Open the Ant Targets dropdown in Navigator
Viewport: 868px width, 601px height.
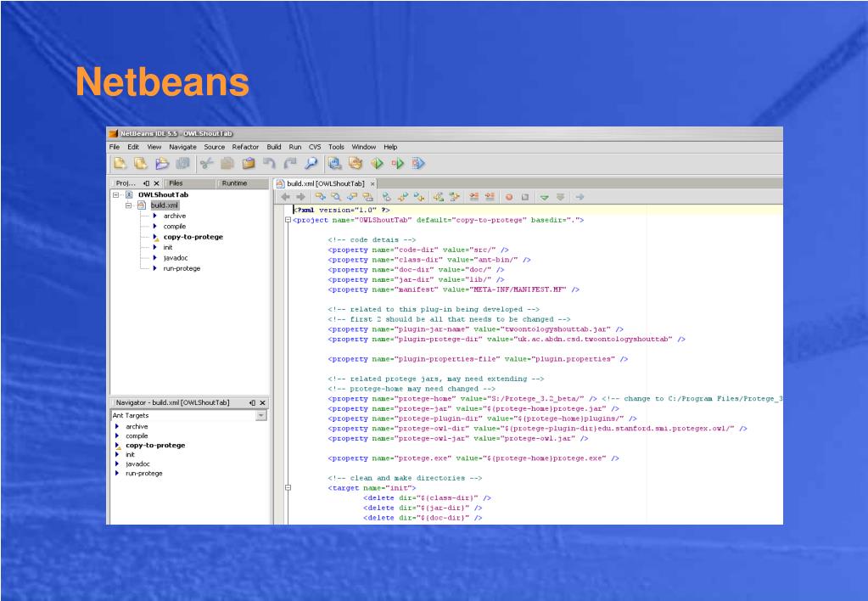coord(260,415)
